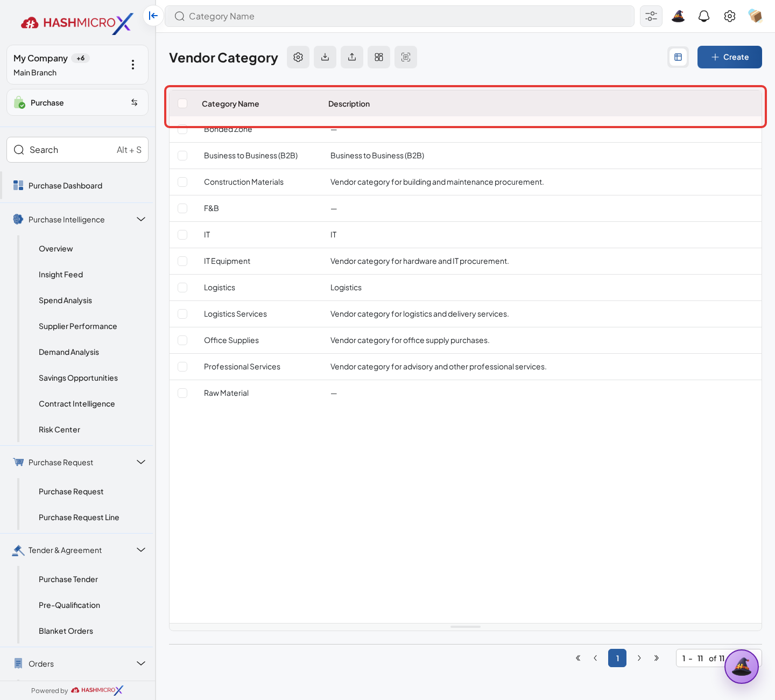Open the search filter options icon
This screenshot has height=700, width=775.
click(651, 16)
